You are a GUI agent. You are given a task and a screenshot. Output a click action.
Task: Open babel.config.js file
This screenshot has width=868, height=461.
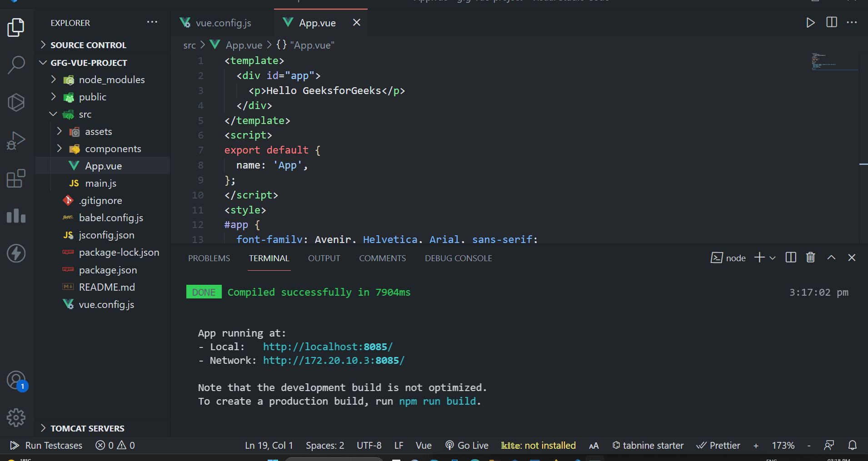click(x=103, y=218)
